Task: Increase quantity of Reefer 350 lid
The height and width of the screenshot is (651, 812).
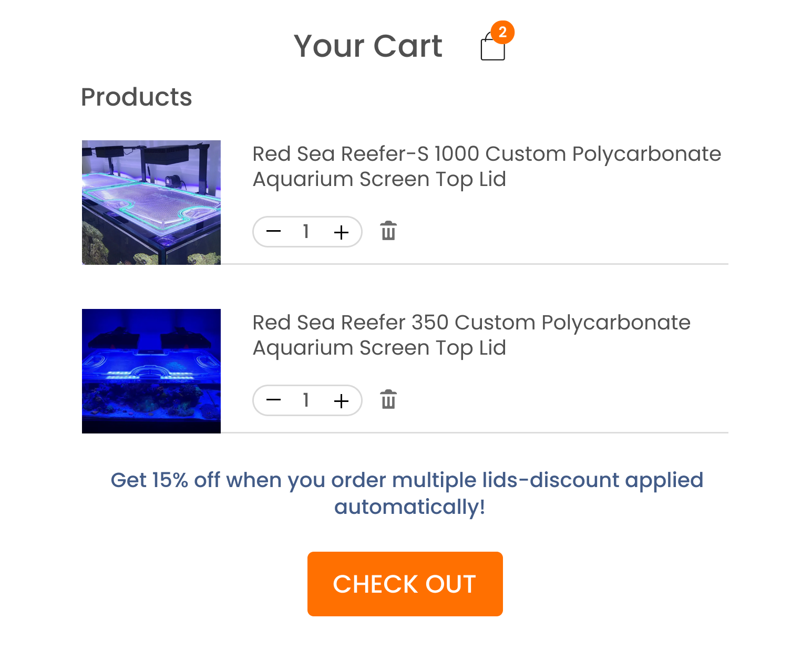Action: tap(341, 401)
